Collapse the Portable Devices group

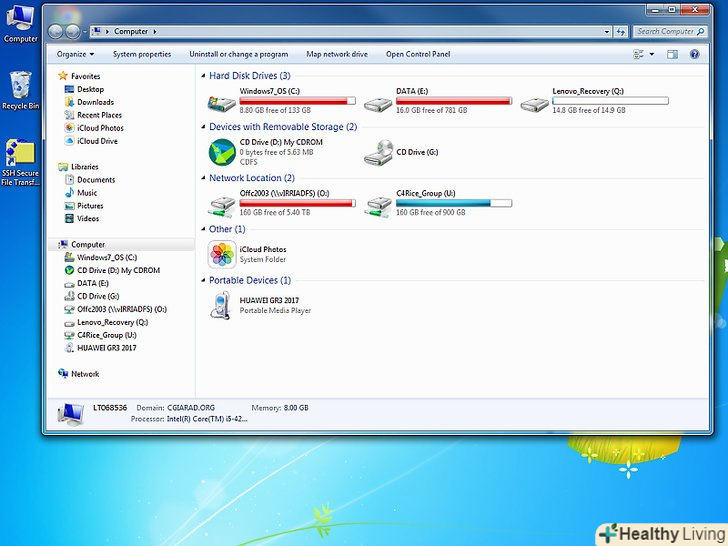tap(203, 280)
